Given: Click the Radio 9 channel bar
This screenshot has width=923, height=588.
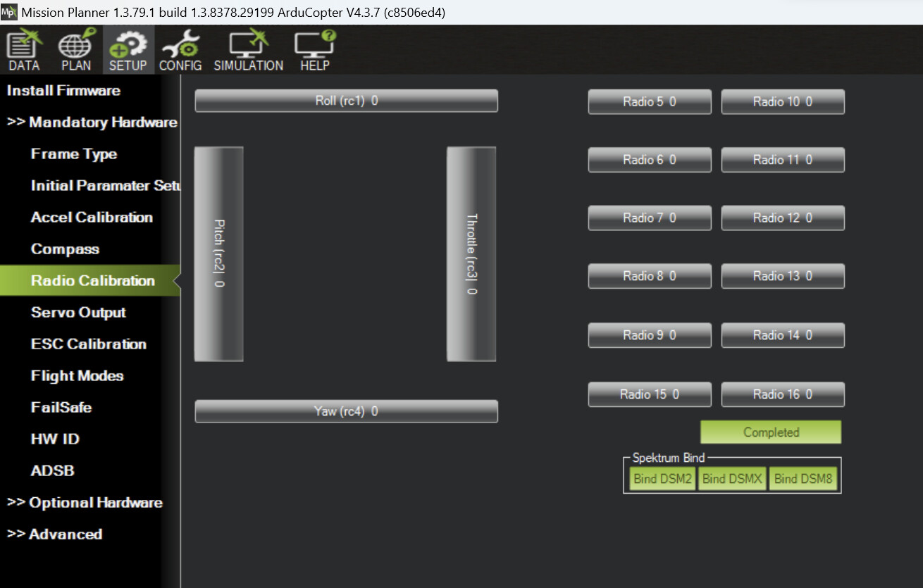Looking at the screenshot, I should pos(650,335).
